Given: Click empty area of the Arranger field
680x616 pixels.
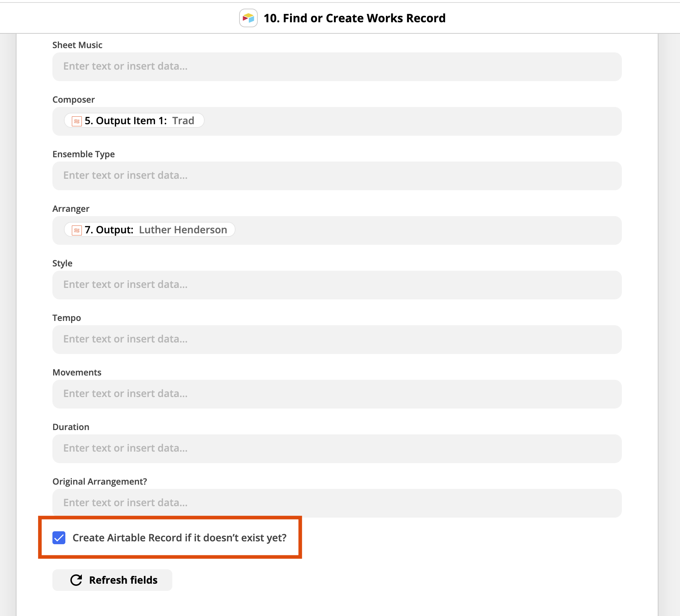Looking at the screenshot, I should (x=427, y=230).
